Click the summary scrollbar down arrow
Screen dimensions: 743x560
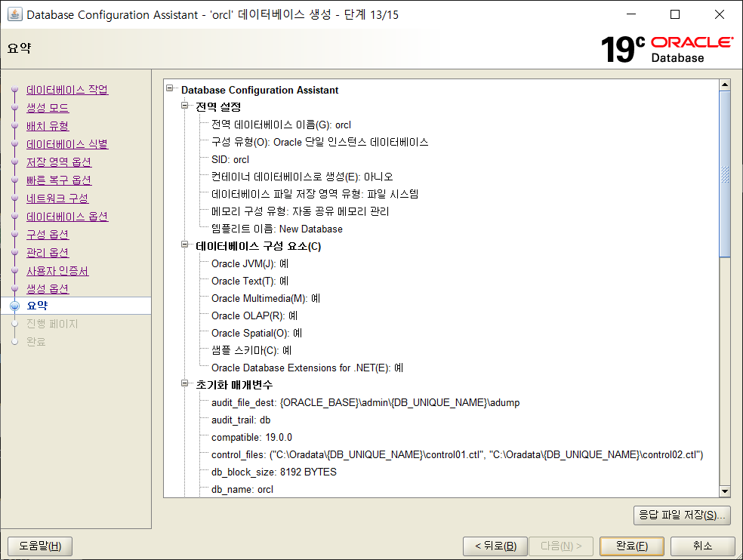(x=725, y=491)
